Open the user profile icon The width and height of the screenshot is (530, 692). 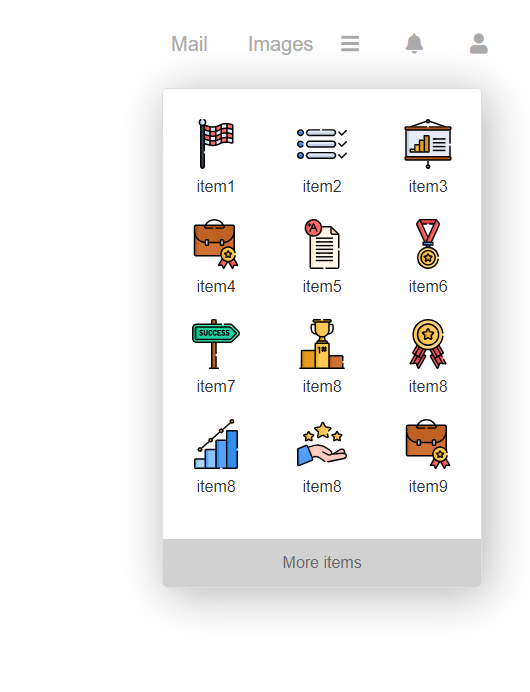click(479, 44)
